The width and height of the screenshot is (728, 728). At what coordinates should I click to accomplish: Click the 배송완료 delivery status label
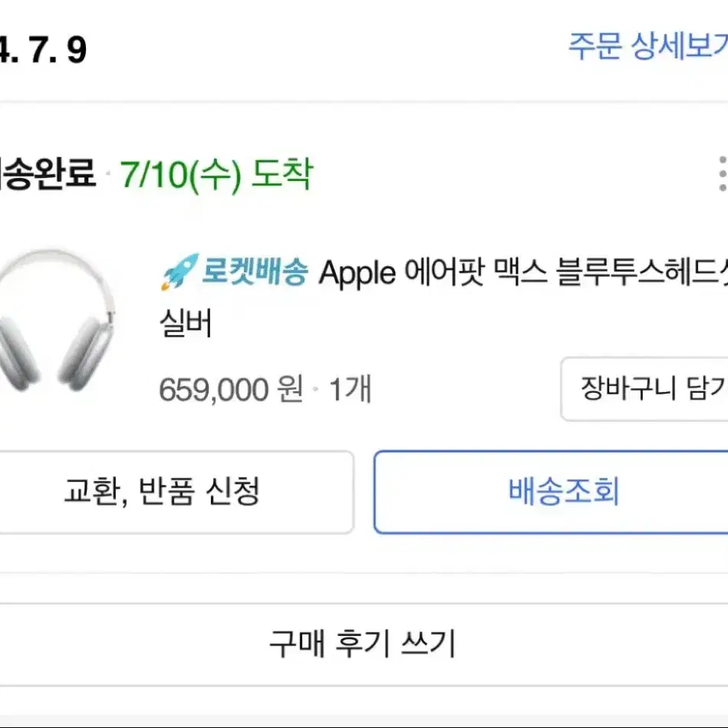click(x=47, y=174)
